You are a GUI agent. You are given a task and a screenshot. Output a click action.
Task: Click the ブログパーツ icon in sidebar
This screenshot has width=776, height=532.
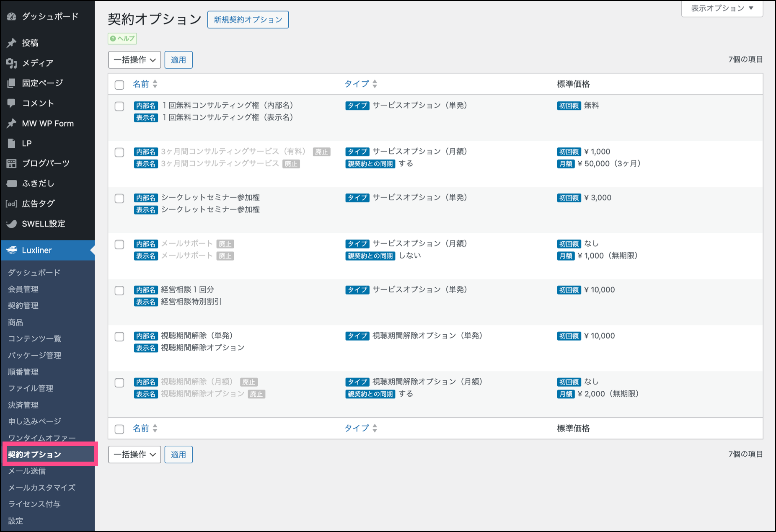tap(12, 163)
